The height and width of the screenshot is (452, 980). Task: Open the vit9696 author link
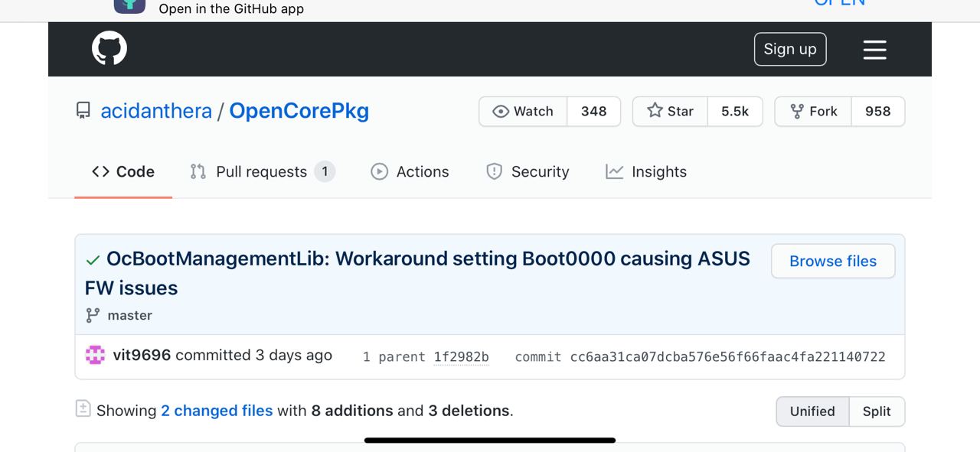click(x=142, y=355)
